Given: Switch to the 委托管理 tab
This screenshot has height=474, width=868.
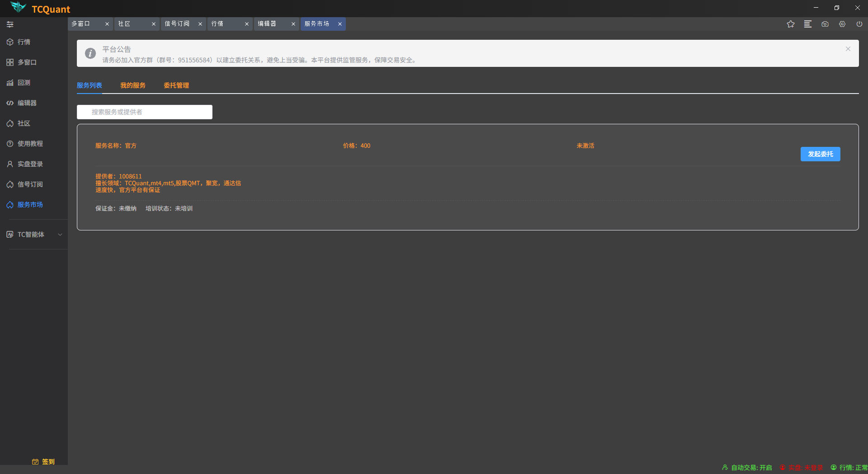Looking at the screenshot, I should (x=176, y=85).
